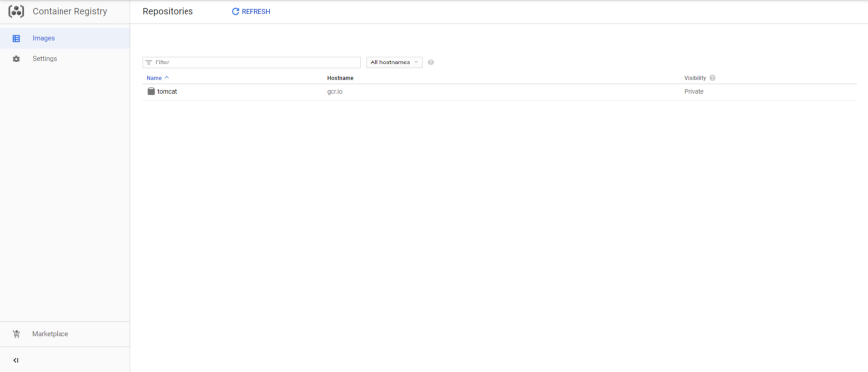Image resolution: width=868 pixels, height=372 pixels.
Task: Click the Visibility column help icon
Action: tap(712, 78)
